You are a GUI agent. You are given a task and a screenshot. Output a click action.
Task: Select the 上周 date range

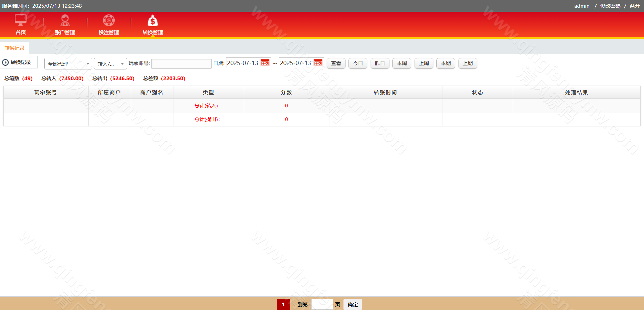coord(424,63)
